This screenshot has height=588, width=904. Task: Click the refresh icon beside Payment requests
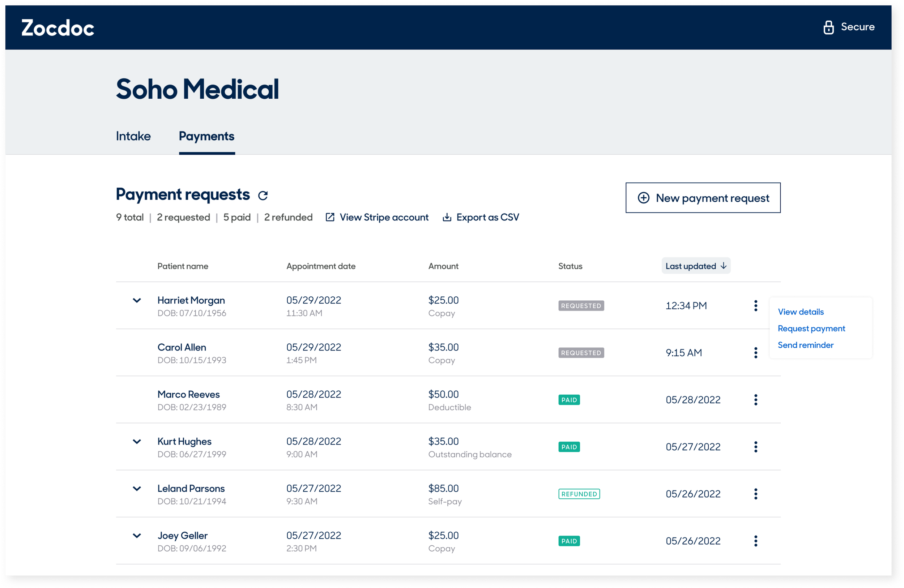pos(263,196)
